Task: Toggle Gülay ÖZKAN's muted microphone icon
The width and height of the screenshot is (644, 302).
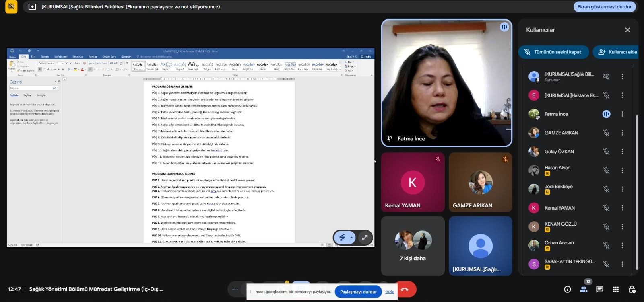Action: click(606, 152)
